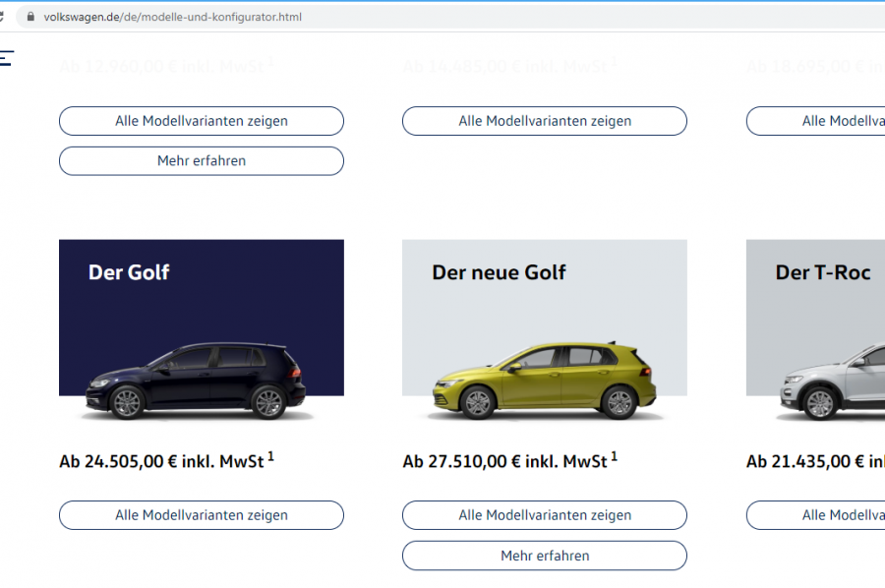Show all model variants for Der Golf
The height and width of the screenshot is (588, 885).
(202, 515)
